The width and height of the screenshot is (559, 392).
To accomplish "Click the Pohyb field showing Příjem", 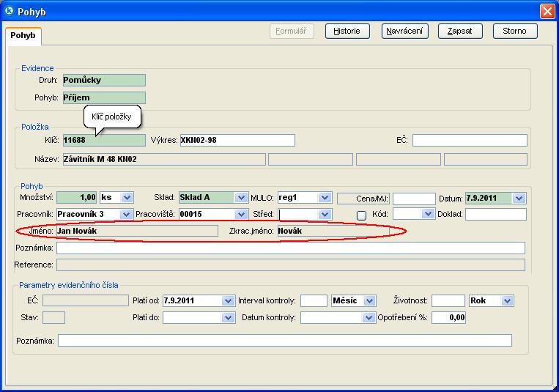I will point(104,97).
